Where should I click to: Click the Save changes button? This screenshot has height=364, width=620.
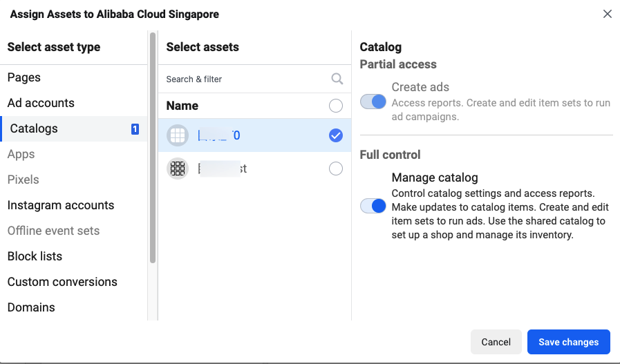point(568,342)
